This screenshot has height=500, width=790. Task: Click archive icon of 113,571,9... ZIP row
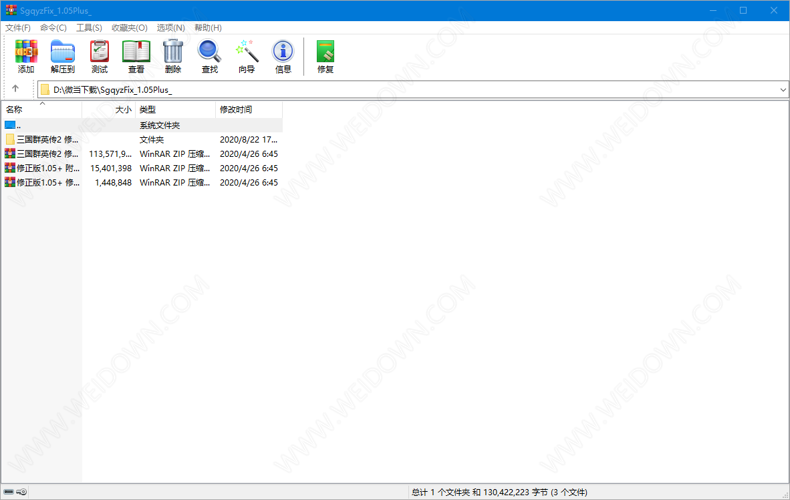tap(10, 154)
